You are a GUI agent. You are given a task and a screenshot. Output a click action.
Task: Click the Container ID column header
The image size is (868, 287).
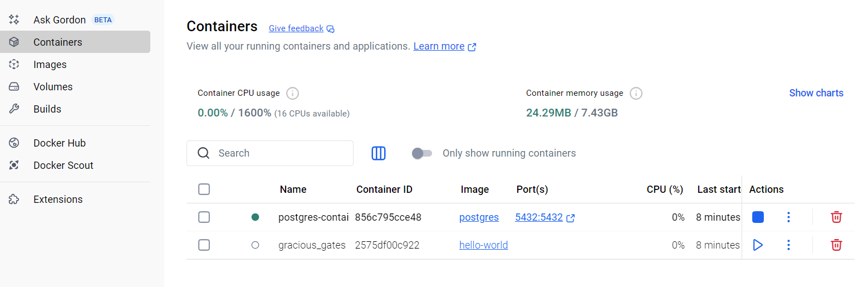(384, 189)
